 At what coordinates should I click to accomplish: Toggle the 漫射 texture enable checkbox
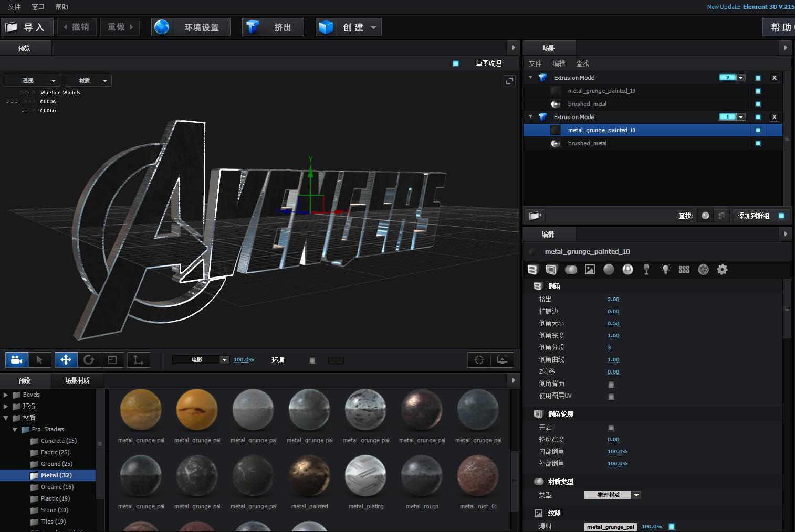coord(672,526)
